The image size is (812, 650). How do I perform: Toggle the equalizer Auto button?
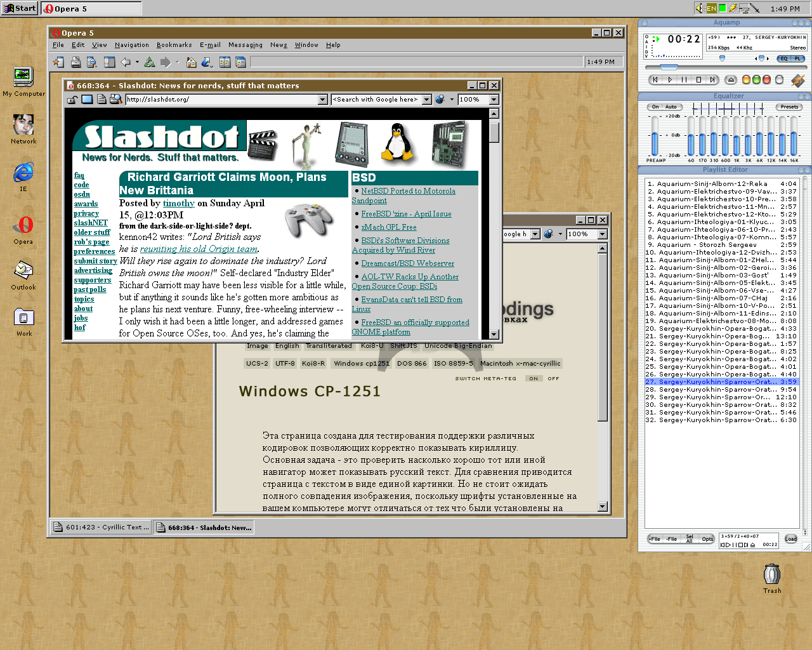pyautogui.click(x=671, y=107)
